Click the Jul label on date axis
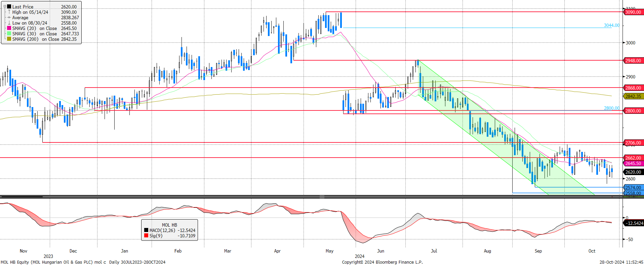The width and height of the screenshot is (644, 265). 434,251
